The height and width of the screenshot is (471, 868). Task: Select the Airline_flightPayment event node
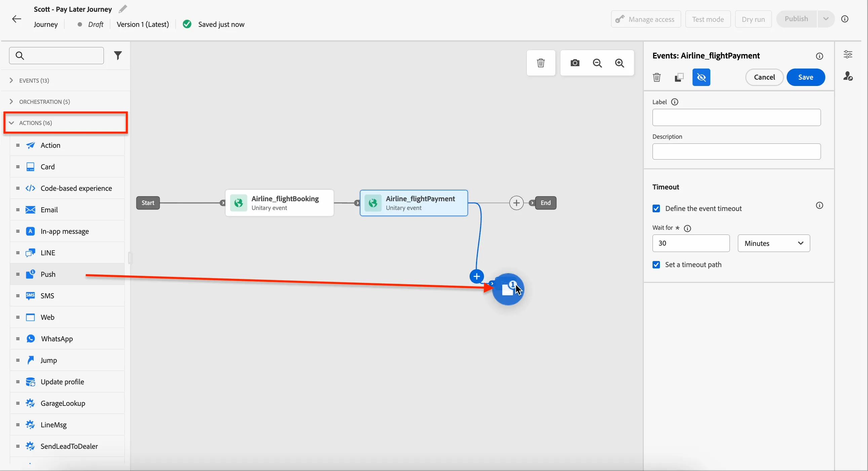point(414,203)
